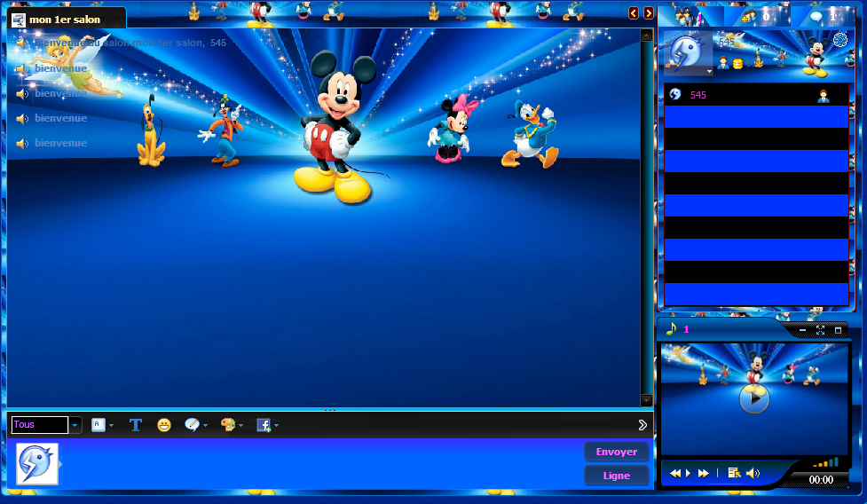
Task: Adjust the volume level bars in player
Action: (826, 462)
